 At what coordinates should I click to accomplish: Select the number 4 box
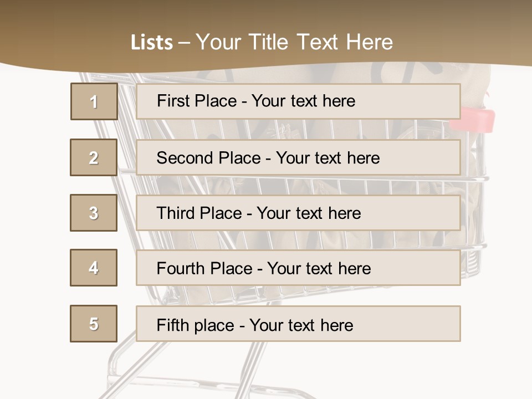[94, 268]
